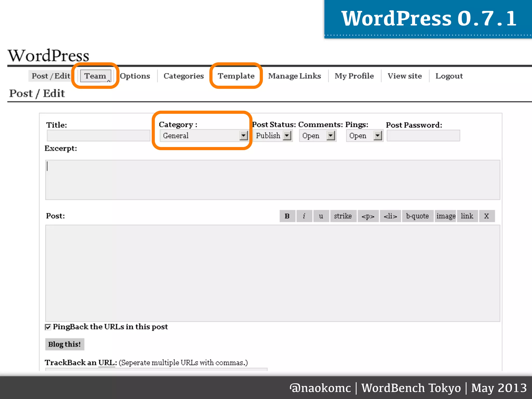Screen dimensions: 532x399
Task: Open the Template menu item
Action: [236, 76]
